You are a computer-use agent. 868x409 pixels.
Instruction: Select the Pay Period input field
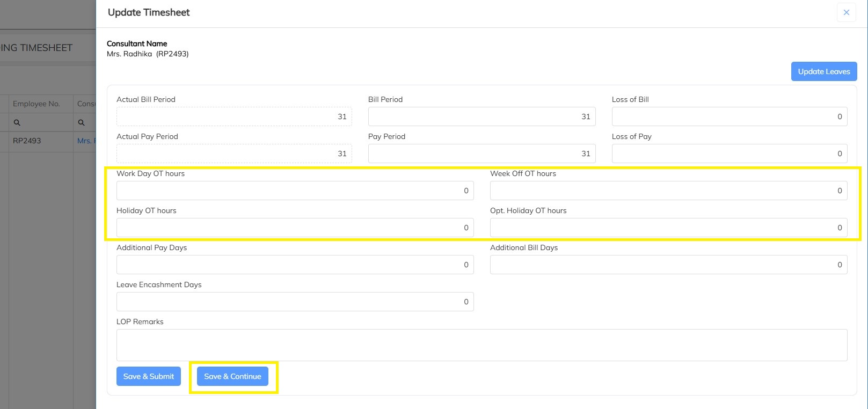482,154
